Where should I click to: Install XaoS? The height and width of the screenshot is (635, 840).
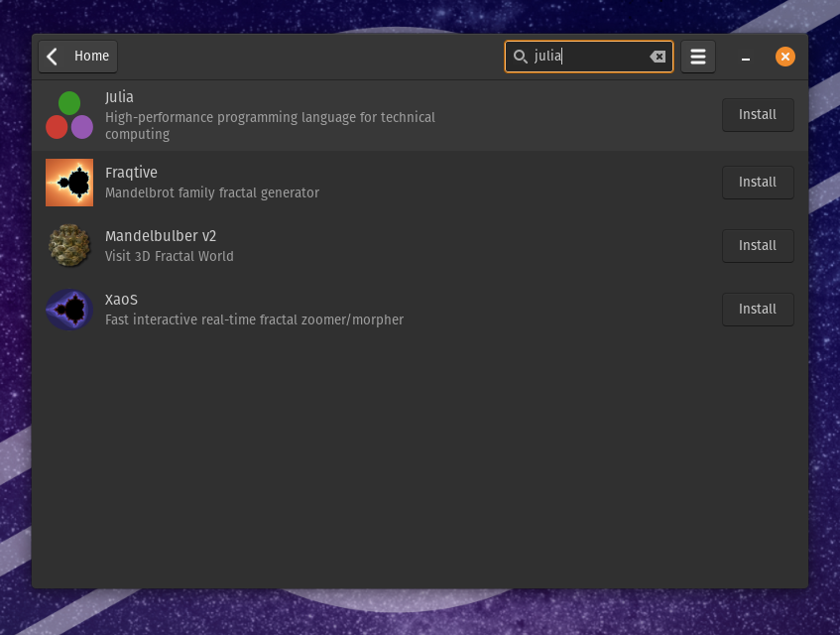[x=757, y=310]
